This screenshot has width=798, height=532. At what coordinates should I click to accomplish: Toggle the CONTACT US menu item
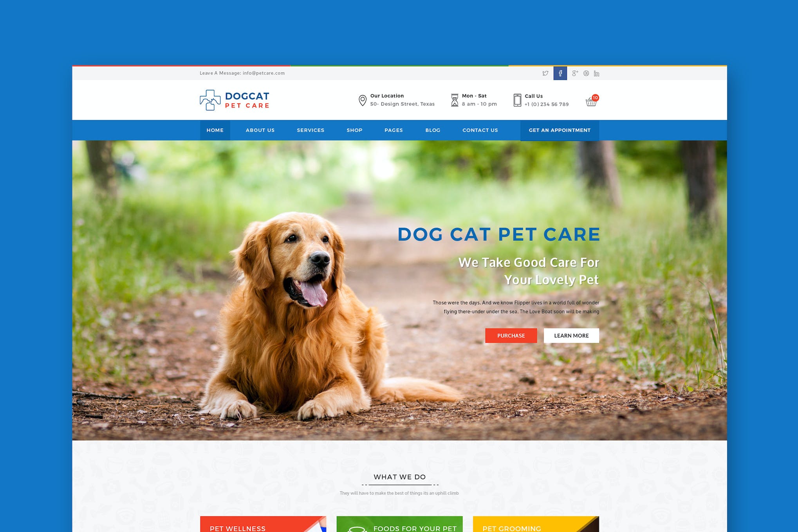[x=480, y=130]
